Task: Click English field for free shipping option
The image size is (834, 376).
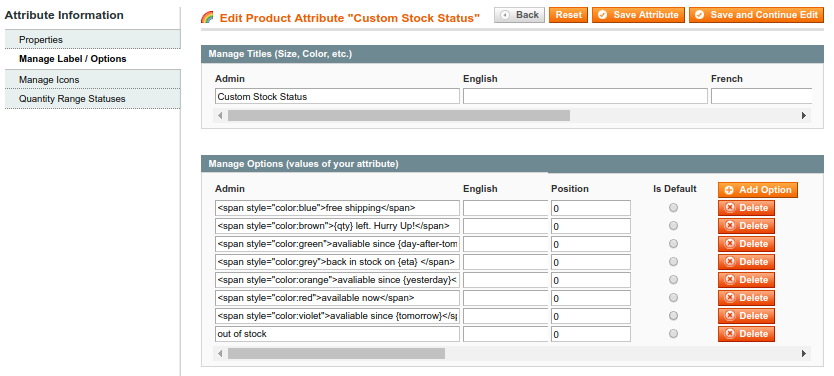Action: click(x=505, y=208)
